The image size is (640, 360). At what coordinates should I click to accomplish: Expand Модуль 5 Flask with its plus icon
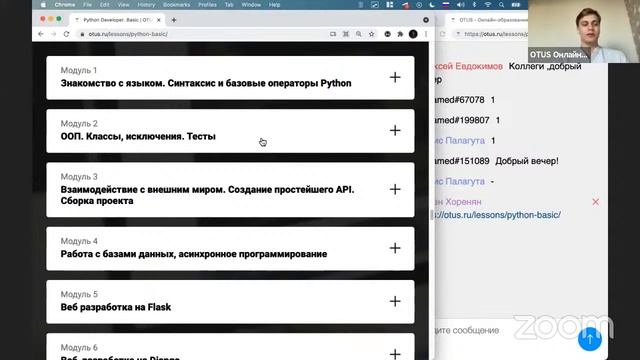(x=395, y=301)
